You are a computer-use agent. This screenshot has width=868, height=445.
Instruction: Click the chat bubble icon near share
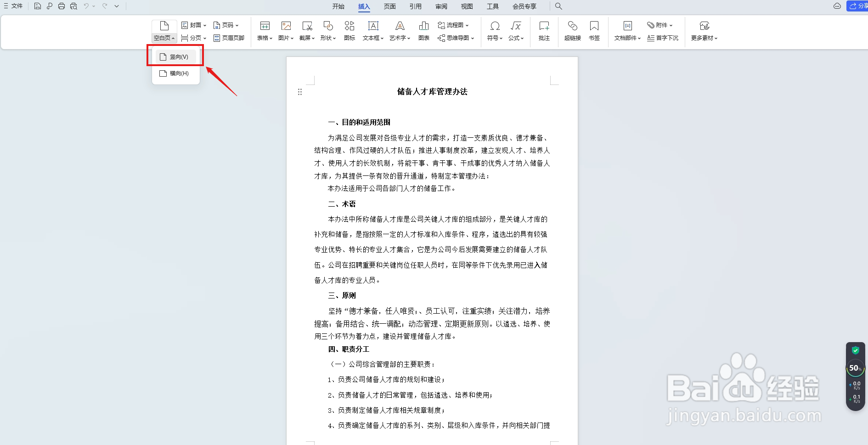click(x=837, y=6)
